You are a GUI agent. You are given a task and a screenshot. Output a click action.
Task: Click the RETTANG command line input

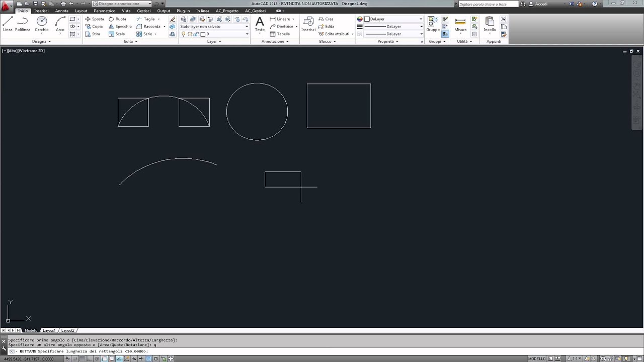[x=322, y=351]
